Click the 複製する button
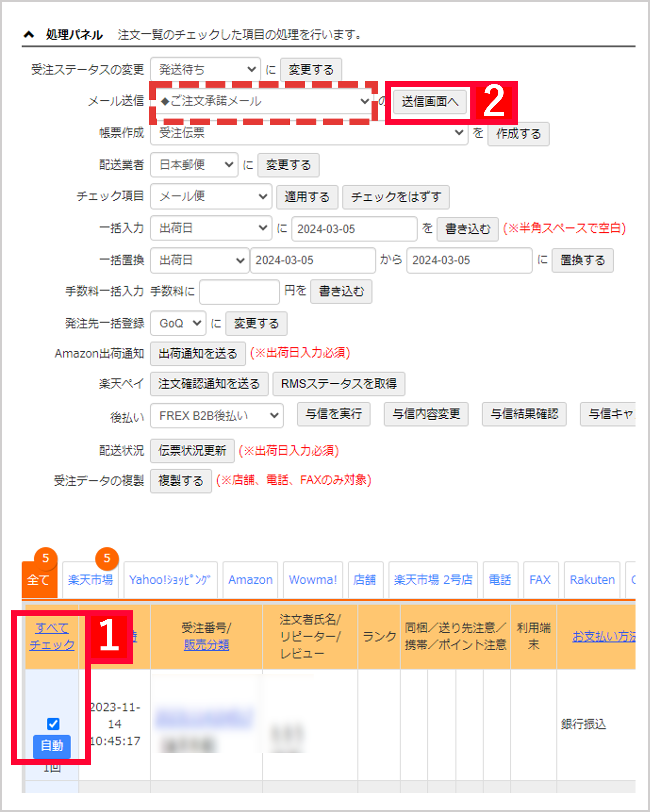The height and width of the screenshot is (812, 650). (181, 481)
